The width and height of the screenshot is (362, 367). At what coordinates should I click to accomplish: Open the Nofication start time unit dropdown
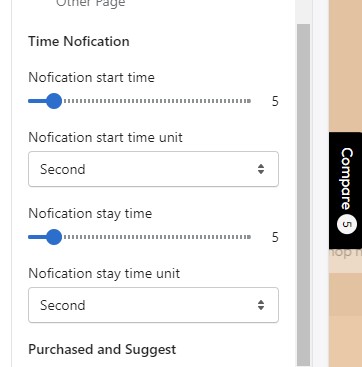click(153, 169)
